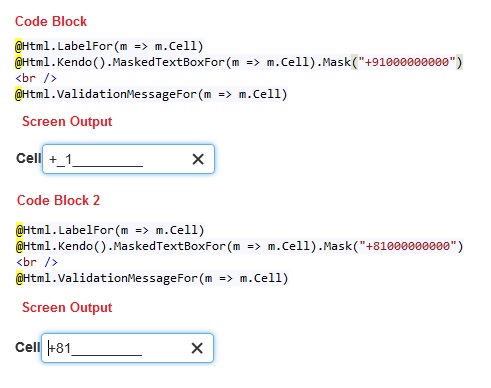Image resolution: width=491 pixels, height=388 pixels.
Task: Place cursor on MaskedTextBoxFor in the +81 code line
Action: 170,246
